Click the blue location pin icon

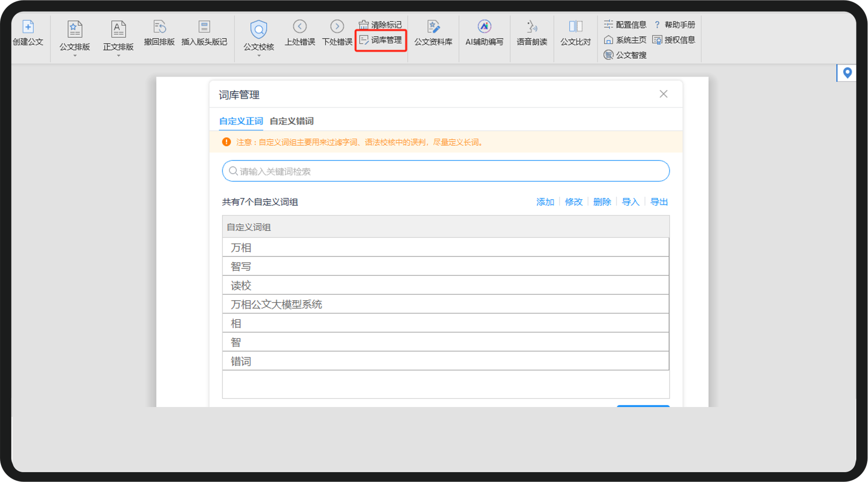pyautogui.click(x=847, y=73)
